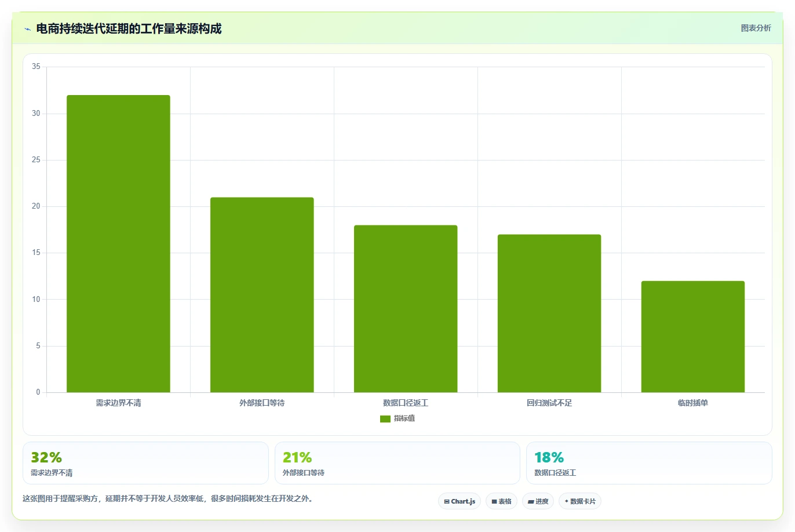Click the icon inside the Chart.js chip

(x=447, y=502)
